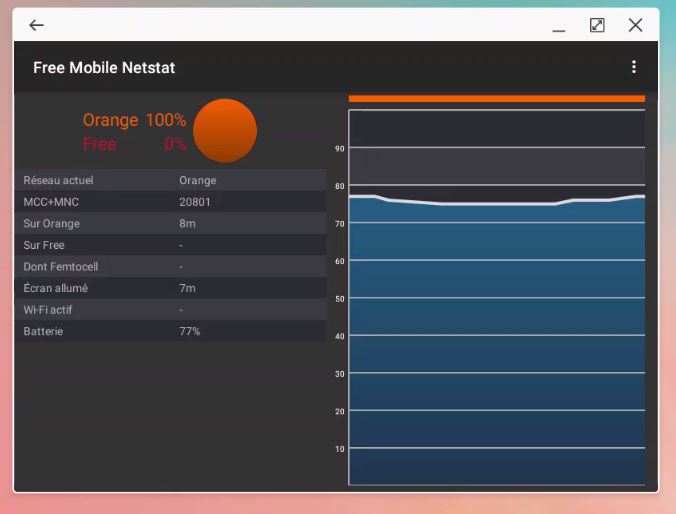Viewport: 676px width, 514px height.
Task: Click the 8m Sur Orange value
Action: pos(187,223)
